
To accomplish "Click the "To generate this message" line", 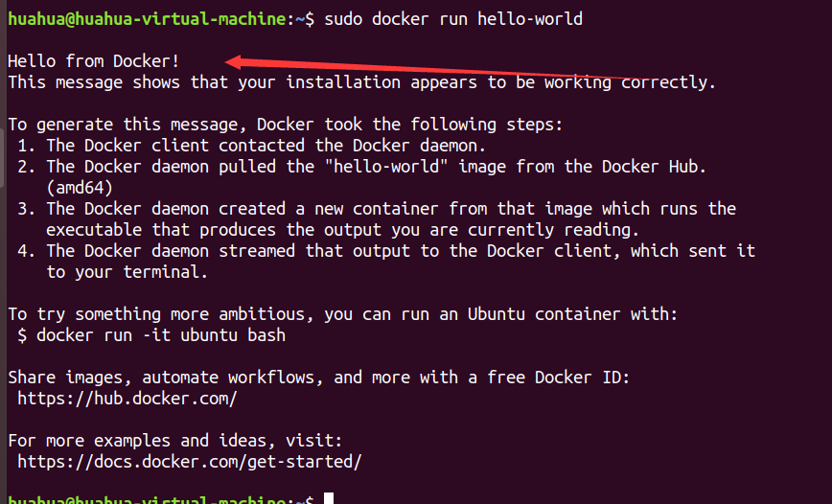I will tap(285, 125).
